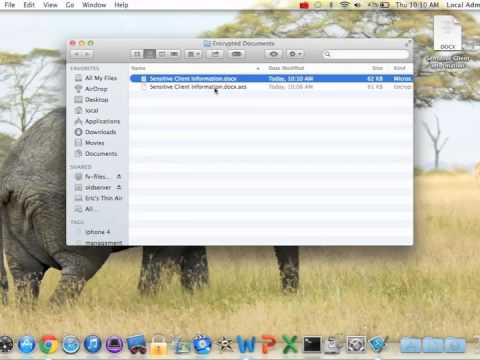This screenshot has width=480, height=360.
Task: Go back using the back arrow
Action: click(x=77, y=54)
